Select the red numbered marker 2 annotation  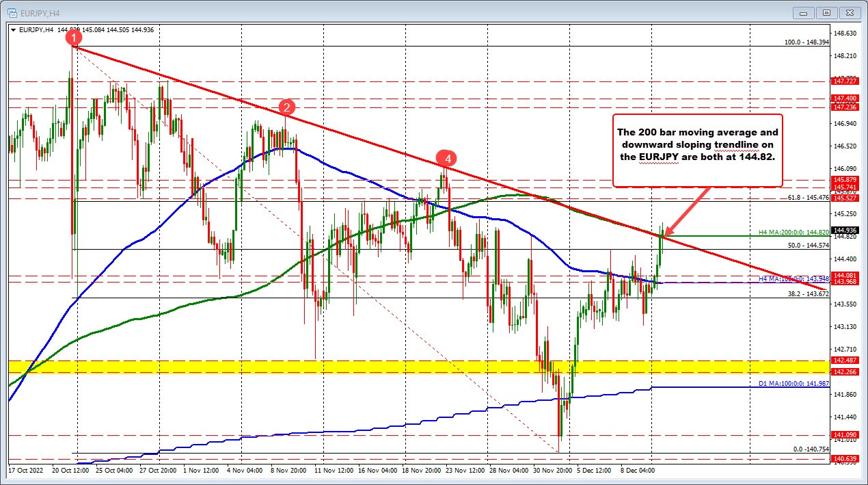pos(286,107)
